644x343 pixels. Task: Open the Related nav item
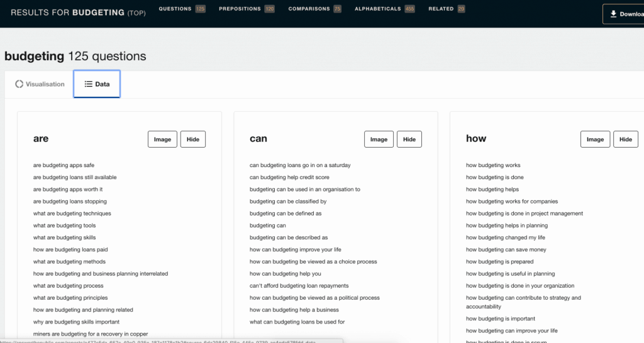[x=447, y=9]
